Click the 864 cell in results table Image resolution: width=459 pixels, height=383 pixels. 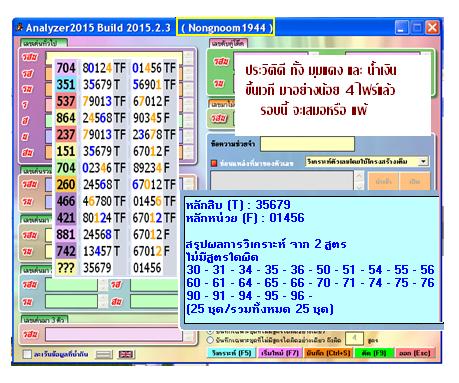(x=66, y=118)
